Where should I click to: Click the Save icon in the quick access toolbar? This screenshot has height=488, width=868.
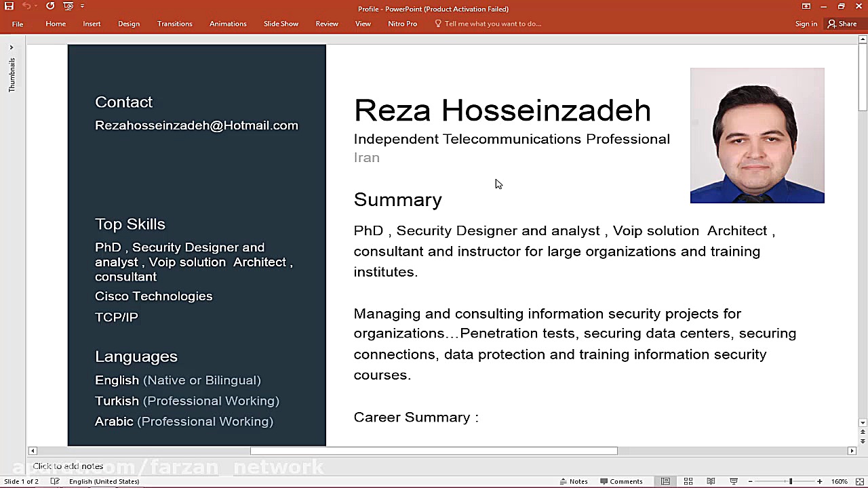click(x=9, y=6)
